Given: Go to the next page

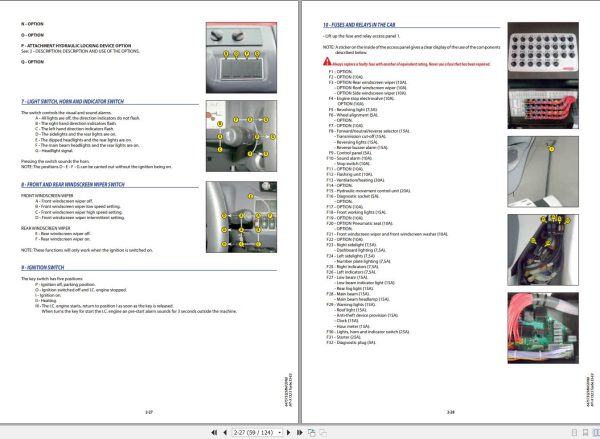Looking at the screenshot, I should click(x=289, y=432).
